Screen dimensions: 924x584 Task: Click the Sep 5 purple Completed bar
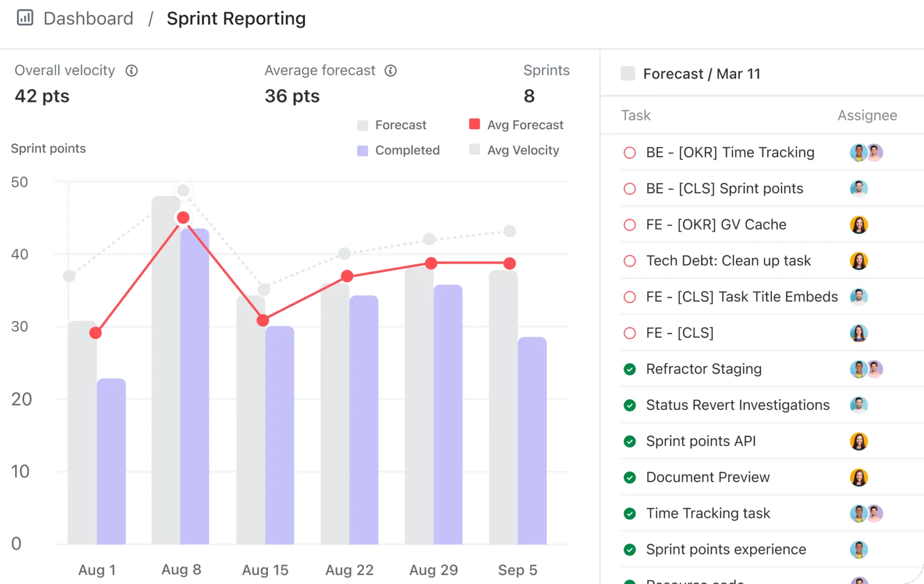click(x=532, y=441)
